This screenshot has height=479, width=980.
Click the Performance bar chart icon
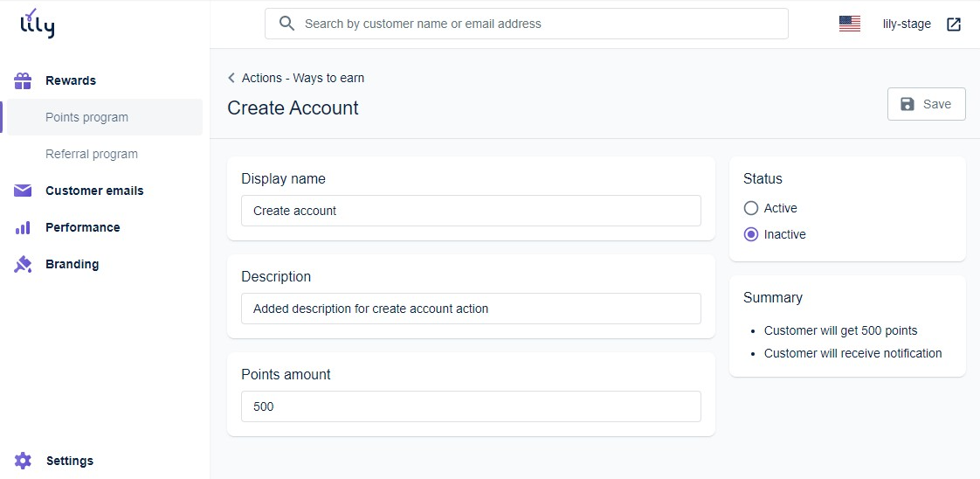pyautogui.click(x=24, y=227)
